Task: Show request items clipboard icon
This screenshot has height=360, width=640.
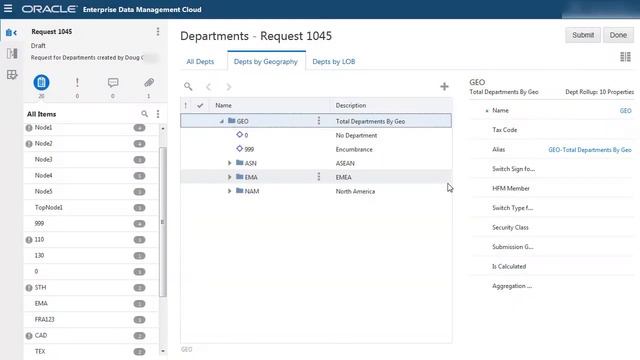Action: pos(41,82)
